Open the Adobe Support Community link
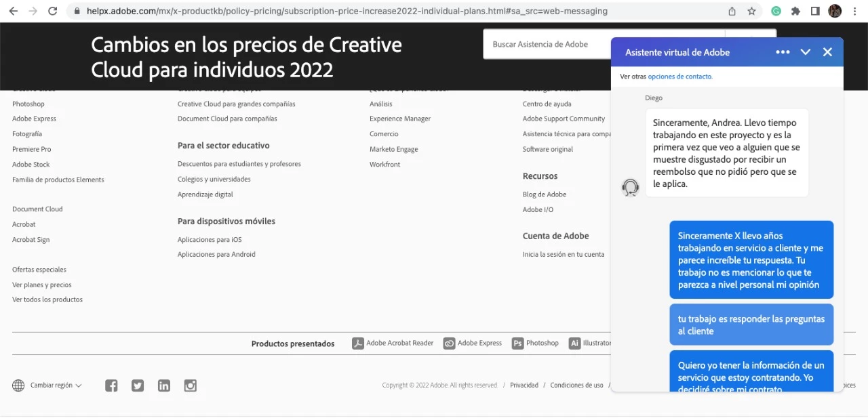 coord(564,119)
